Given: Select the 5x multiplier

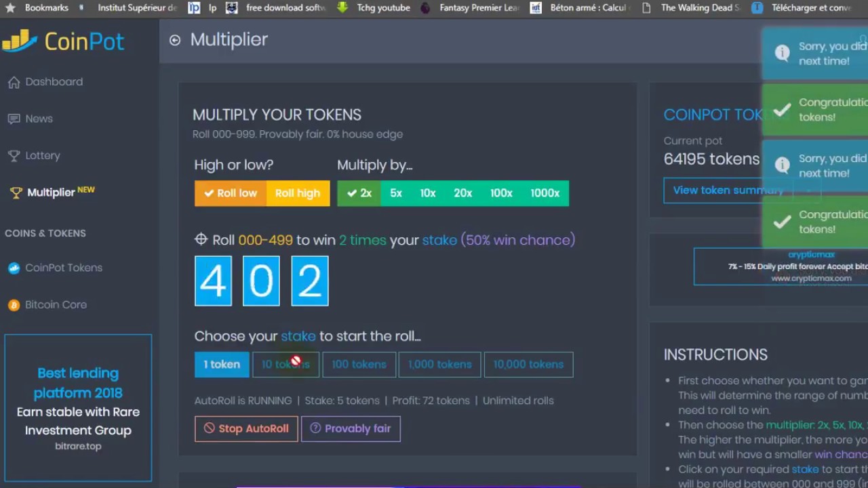Looking at the screenshot, I should click(x=396, y=193).
